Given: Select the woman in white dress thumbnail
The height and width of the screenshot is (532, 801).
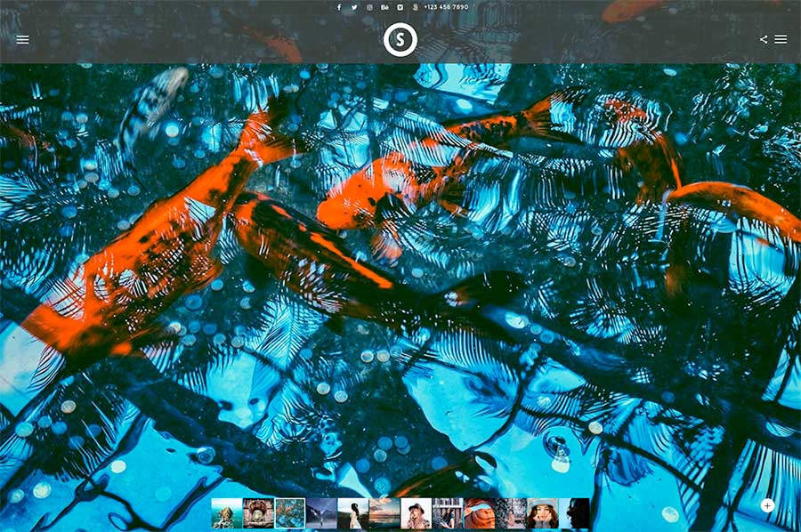Looking at the screenshot, I should tap(352, 513).
